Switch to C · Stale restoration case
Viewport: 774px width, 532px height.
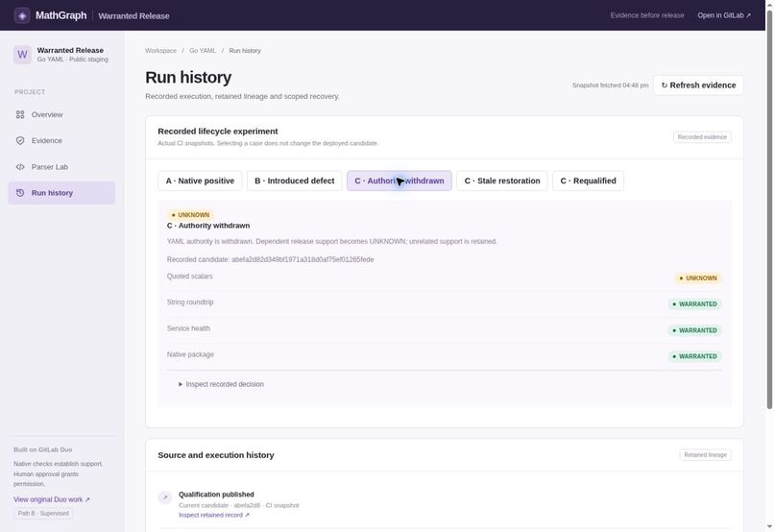(502, 181)
